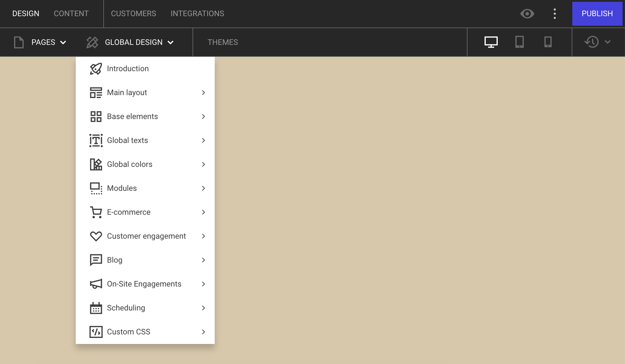
Task: Click the Customer engagement heart icon
Action: (x=96, y=236)
